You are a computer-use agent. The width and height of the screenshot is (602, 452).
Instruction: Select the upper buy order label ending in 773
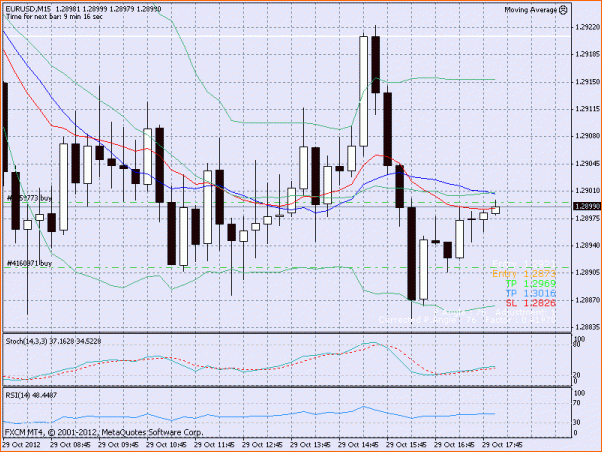29,198
